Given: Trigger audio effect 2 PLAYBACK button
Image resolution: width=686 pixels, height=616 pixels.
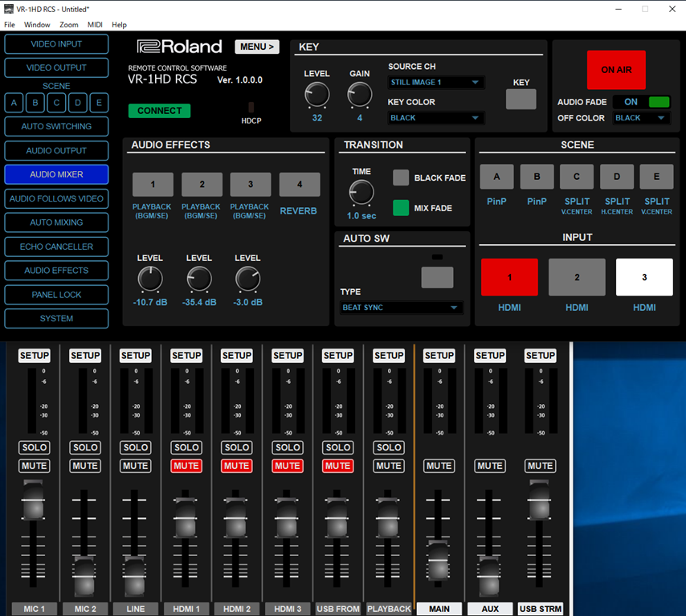Looking at the screenshot, I should coord(202,184).
